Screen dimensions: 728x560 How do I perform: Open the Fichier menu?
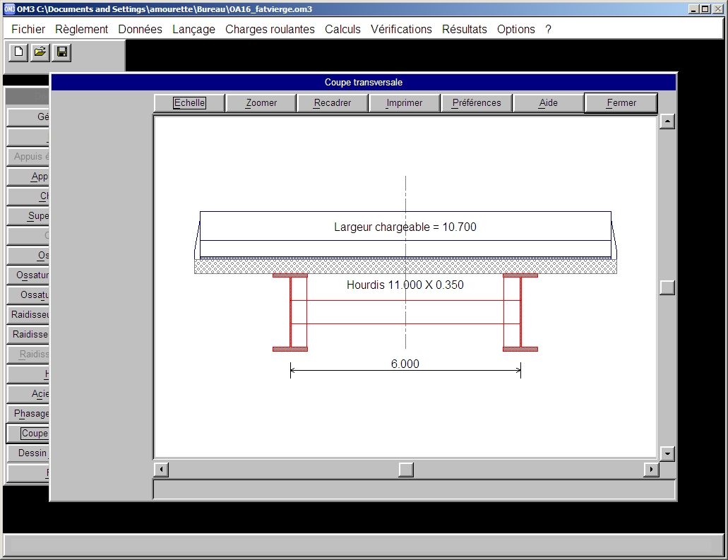28,29
